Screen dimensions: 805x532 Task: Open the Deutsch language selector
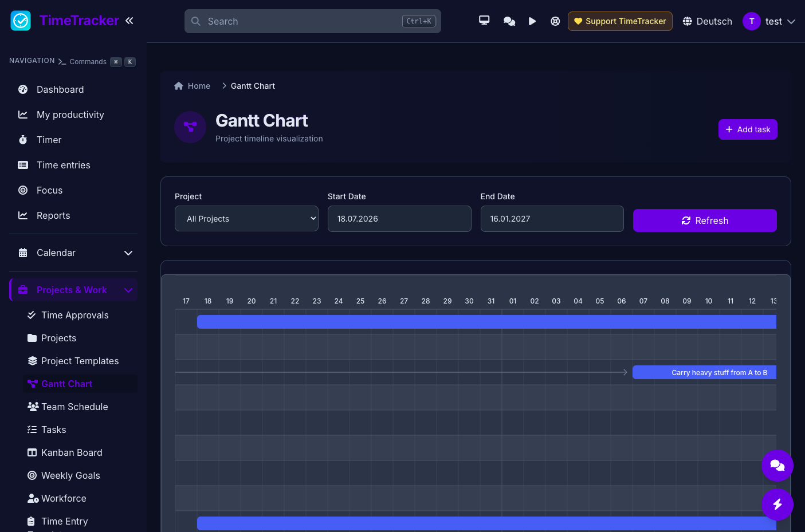708,21
